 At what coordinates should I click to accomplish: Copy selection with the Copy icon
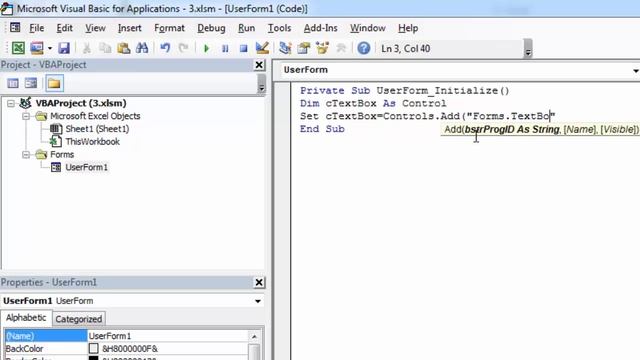(x=105, y=48)
